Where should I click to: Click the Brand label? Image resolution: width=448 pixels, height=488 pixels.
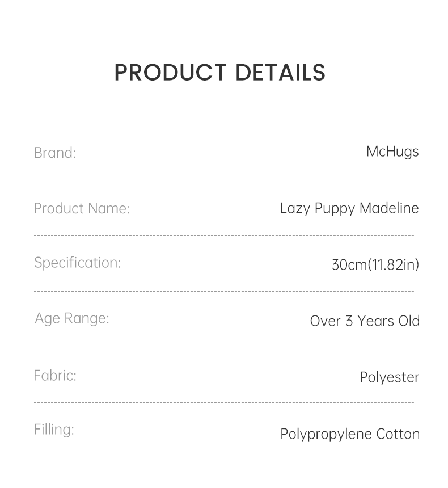tap(55, 153)
